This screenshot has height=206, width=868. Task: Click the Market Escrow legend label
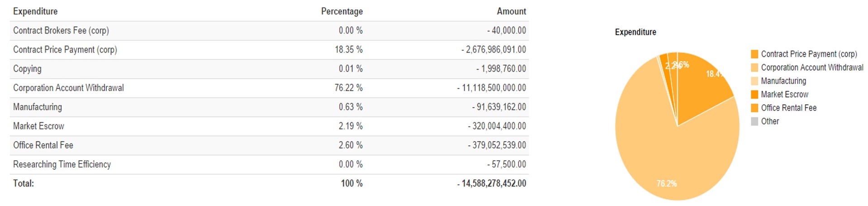[784, 95]
